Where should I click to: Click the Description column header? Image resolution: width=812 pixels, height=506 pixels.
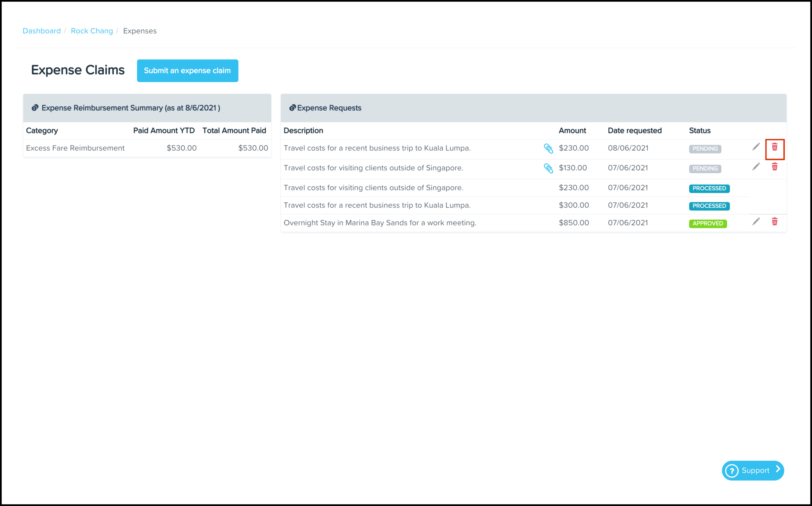click(303, 130)
